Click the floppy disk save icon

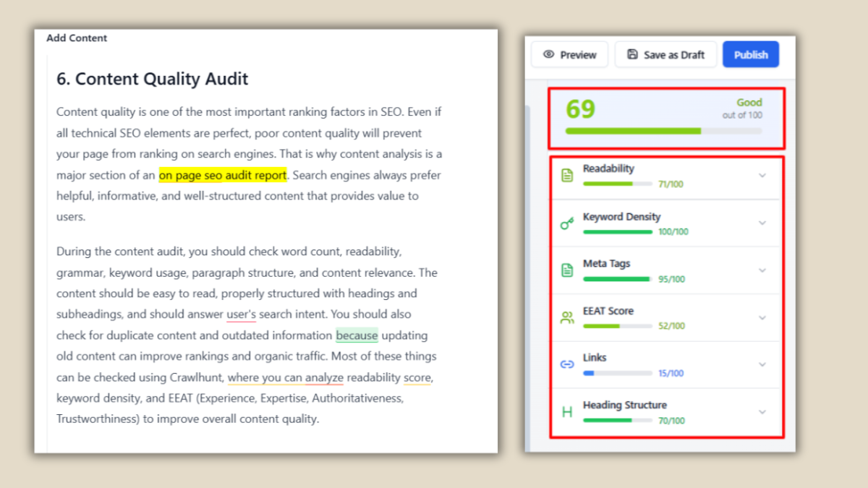click(632, 54)
